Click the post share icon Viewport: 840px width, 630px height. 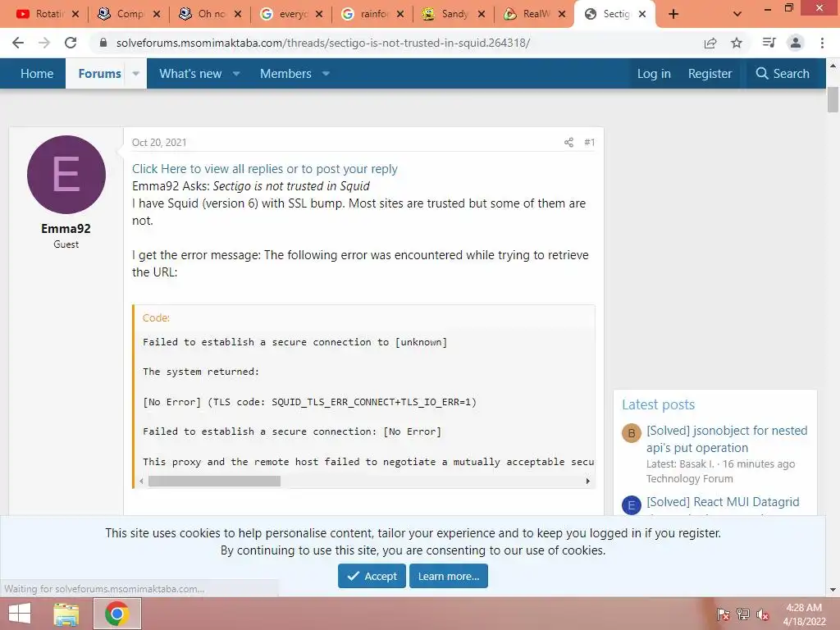click(x=568, y=142)
